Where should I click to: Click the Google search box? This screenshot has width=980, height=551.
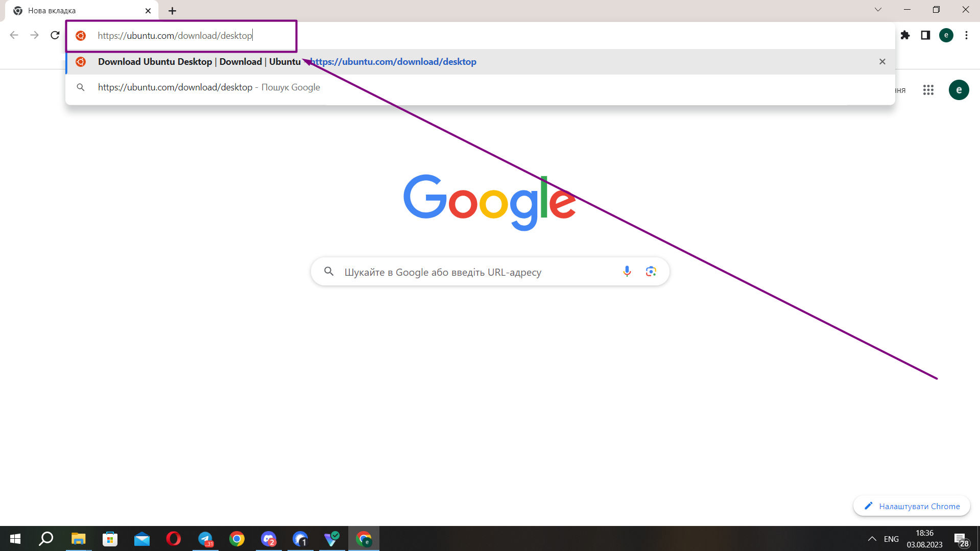pos(490,272)
